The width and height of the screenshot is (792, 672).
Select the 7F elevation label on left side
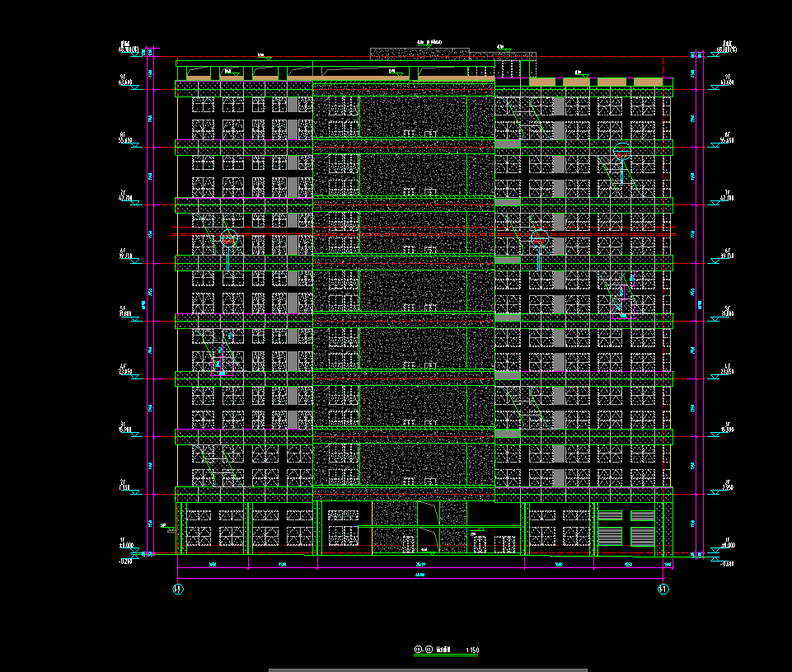[x=125, y=195]
